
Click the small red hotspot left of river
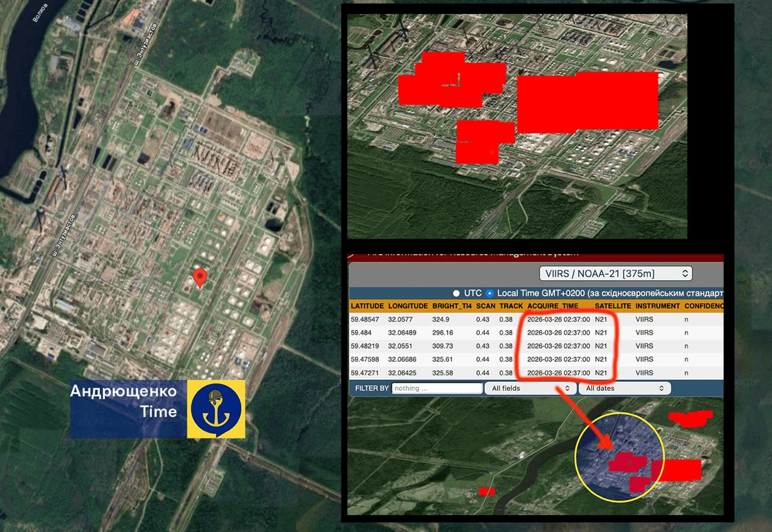[x=486, y=491]
